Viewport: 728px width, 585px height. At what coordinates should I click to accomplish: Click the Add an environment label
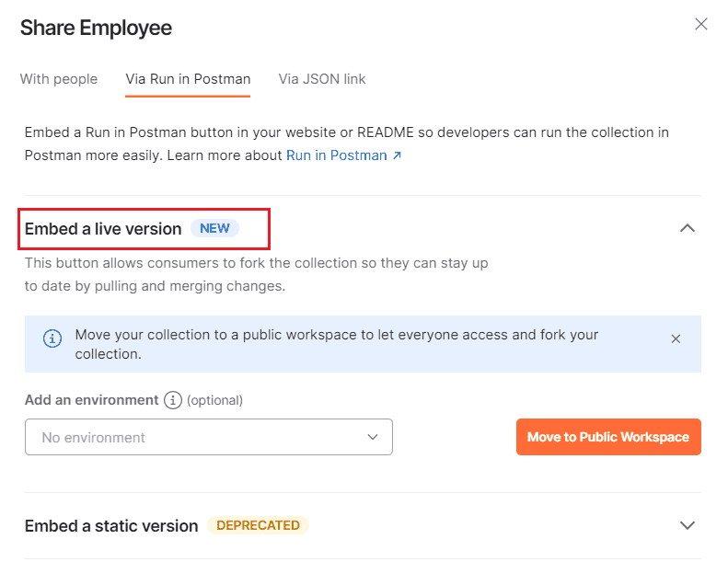coord(91,400)
